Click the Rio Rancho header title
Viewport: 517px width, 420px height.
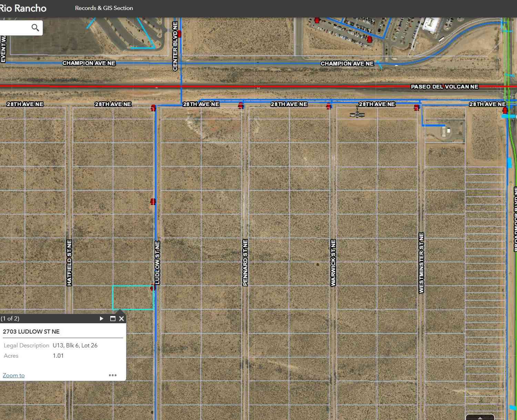tap(23, 8)
